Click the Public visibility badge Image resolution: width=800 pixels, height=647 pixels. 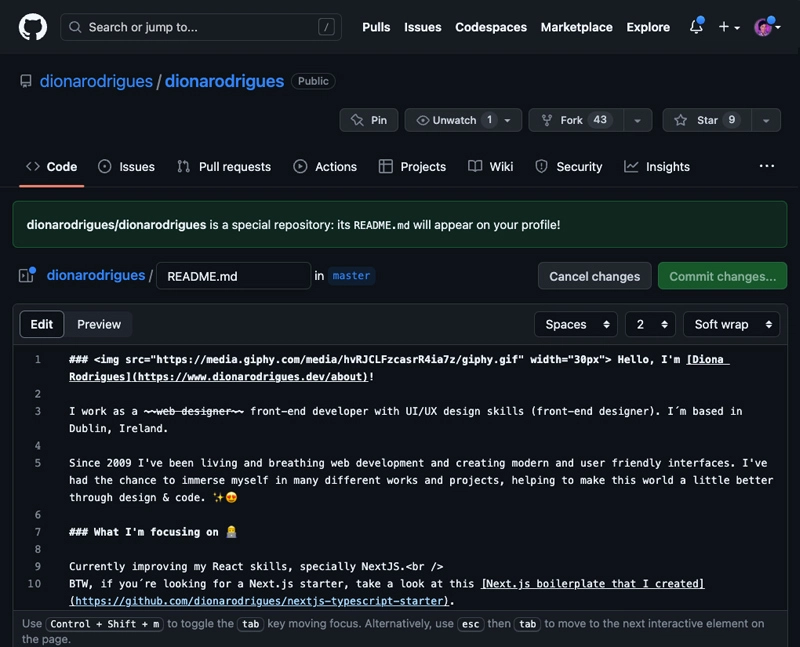click(x=313, y=81)
